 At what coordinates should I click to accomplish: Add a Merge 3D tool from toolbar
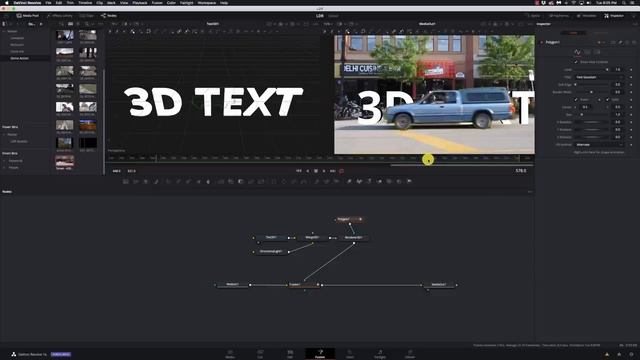pyautogui.click(x=380, y=181)
